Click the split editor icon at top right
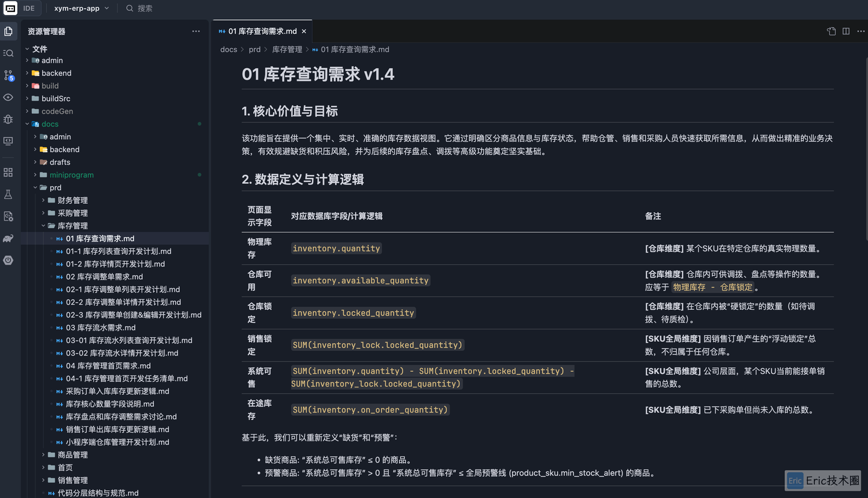The width and height of the screenshot is (868, 498). (x=845, y=31)
